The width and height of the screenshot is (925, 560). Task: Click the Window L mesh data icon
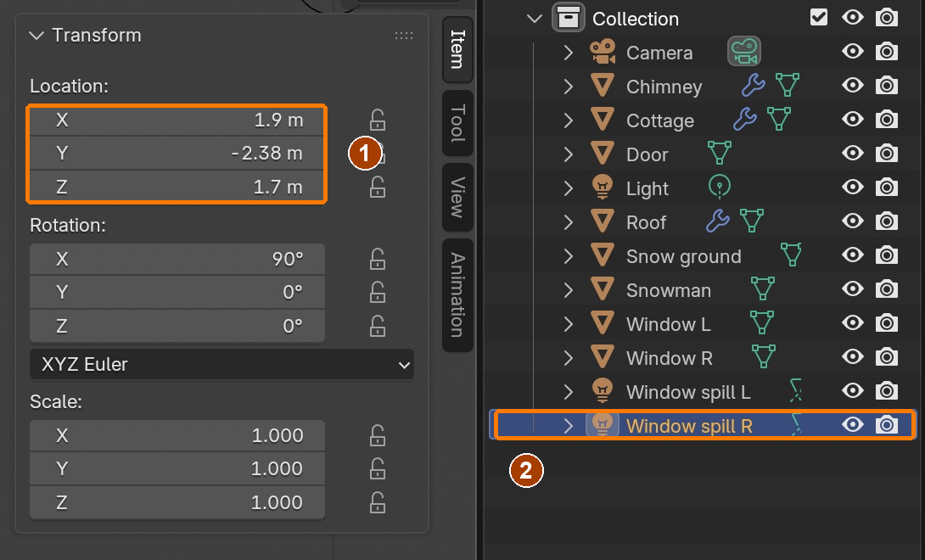[761, 322]
